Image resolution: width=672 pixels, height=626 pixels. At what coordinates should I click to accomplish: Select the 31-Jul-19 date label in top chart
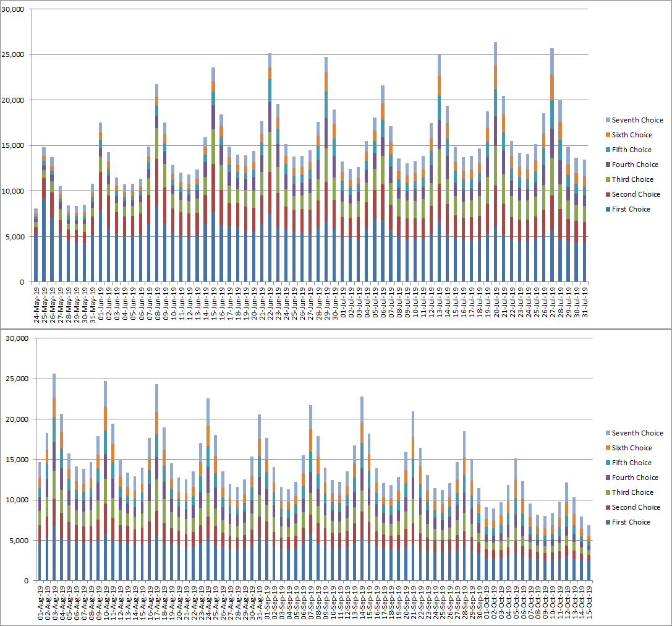585,303
